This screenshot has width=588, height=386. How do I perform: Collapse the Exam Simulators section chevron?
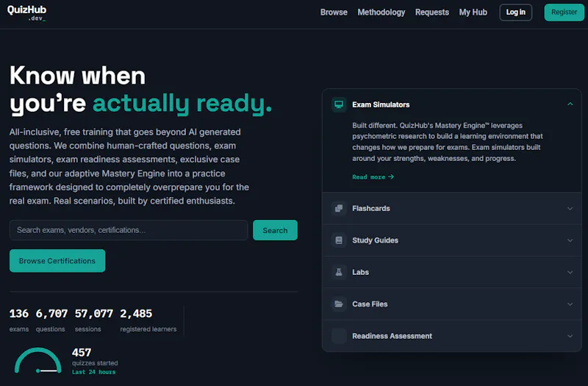(x=570, y=104)
